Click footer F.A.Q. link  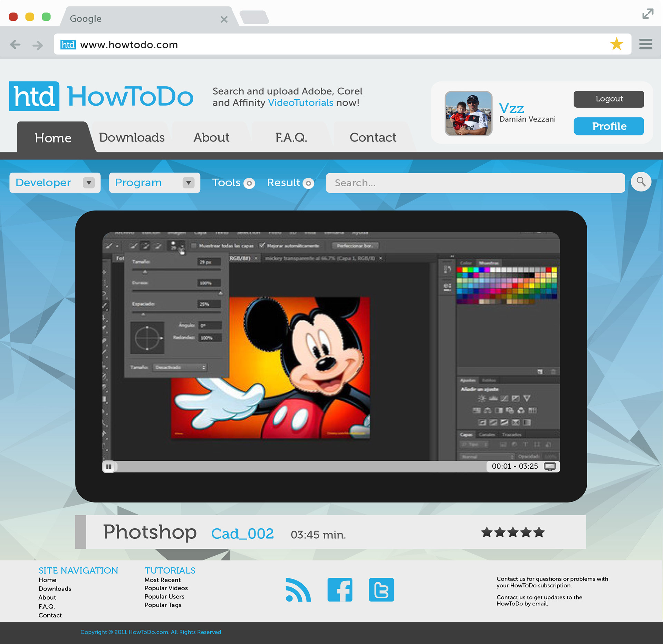47,606
